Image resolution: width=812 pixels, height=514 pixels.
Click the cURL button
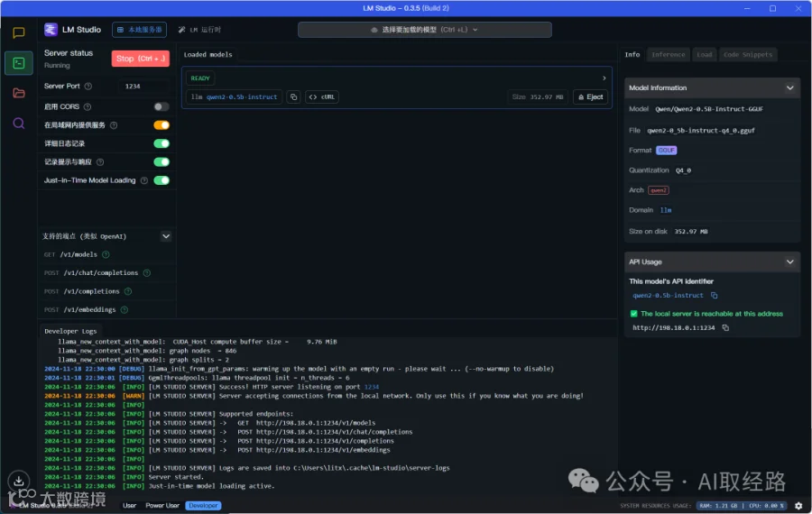pos(322,96)
